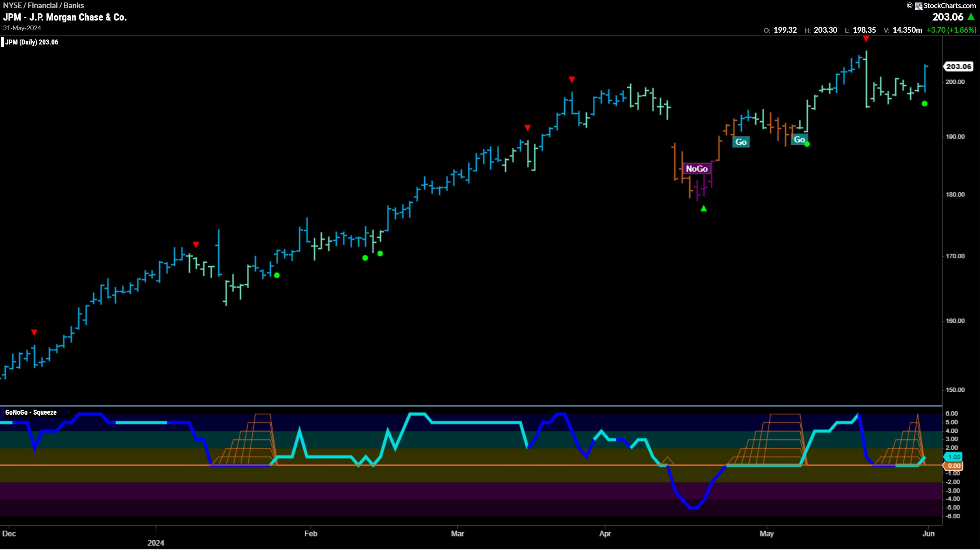Click the red down-triangle above May high
980x550 pixels.
click(866, 39)
